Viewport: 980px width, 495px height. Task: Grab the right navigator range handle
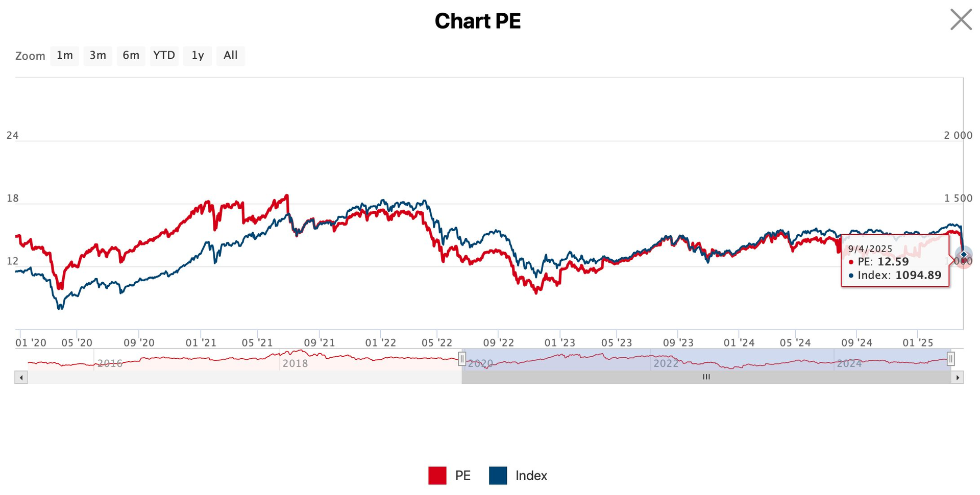coord(950,359)
